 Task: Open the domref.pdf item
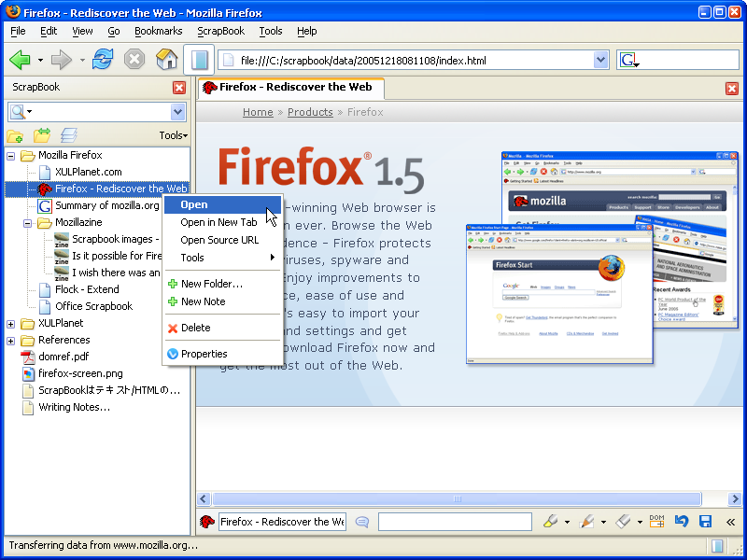[x=55, y=357]
